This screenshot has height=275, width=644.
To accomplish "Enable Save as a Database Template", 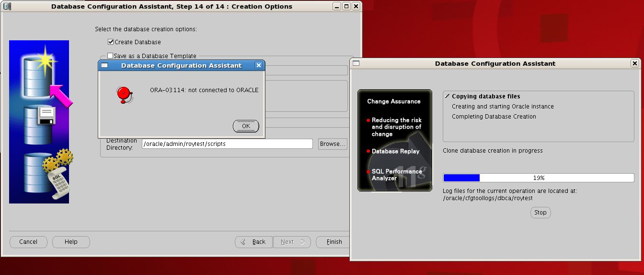I will pos(110,56).
